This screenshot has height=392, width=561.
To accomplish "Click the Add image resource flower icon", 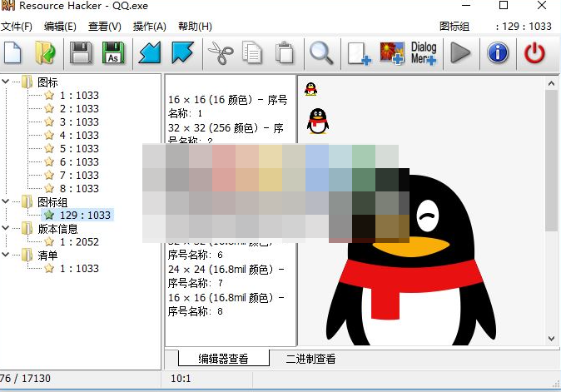I will (392, 53).
